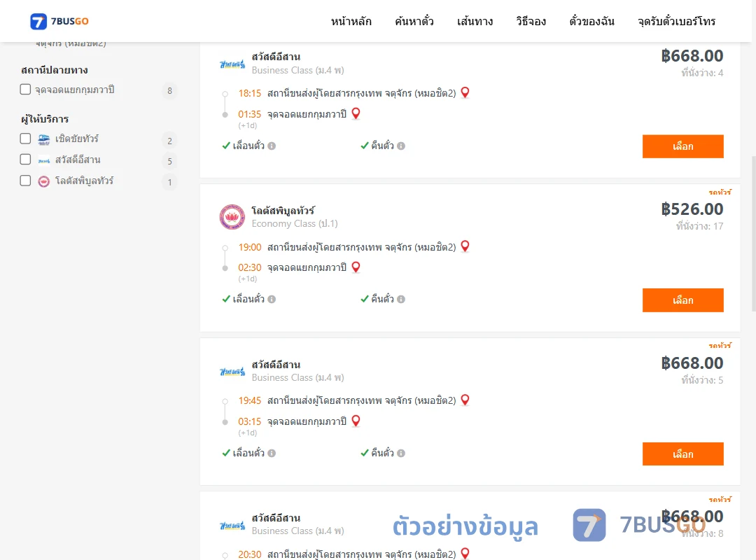Click the page vertical scrollbar
Viewport: 756px width, 560px height.
point(754,234)
